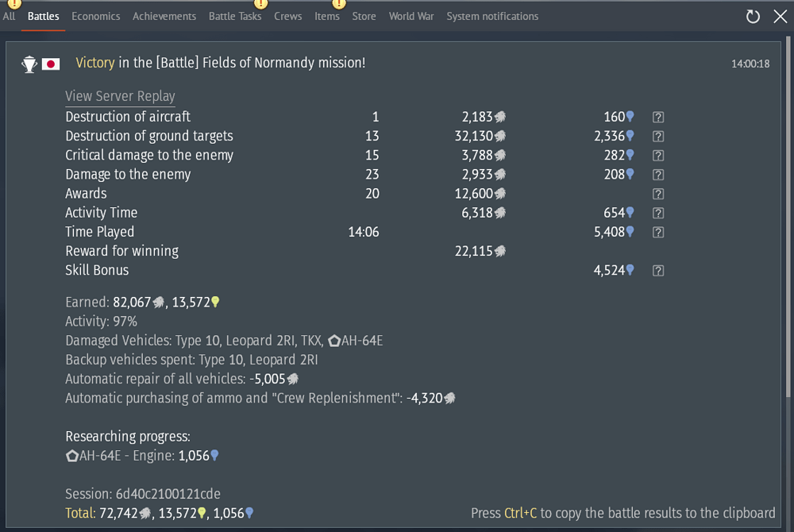Open help for Destruction of ground targets
The width and height of the screenshot is (794, 532).
pos(657,136)
